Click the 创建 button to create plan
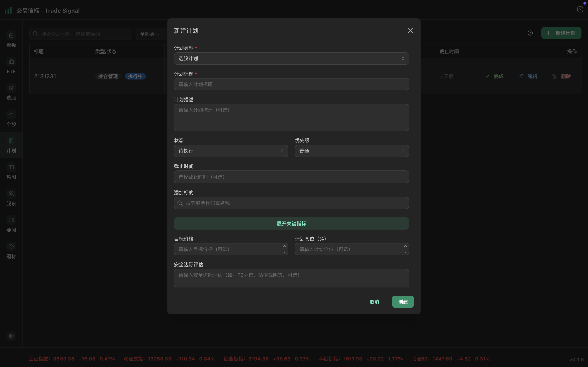The image size is (588, 367). click(402, 302)
